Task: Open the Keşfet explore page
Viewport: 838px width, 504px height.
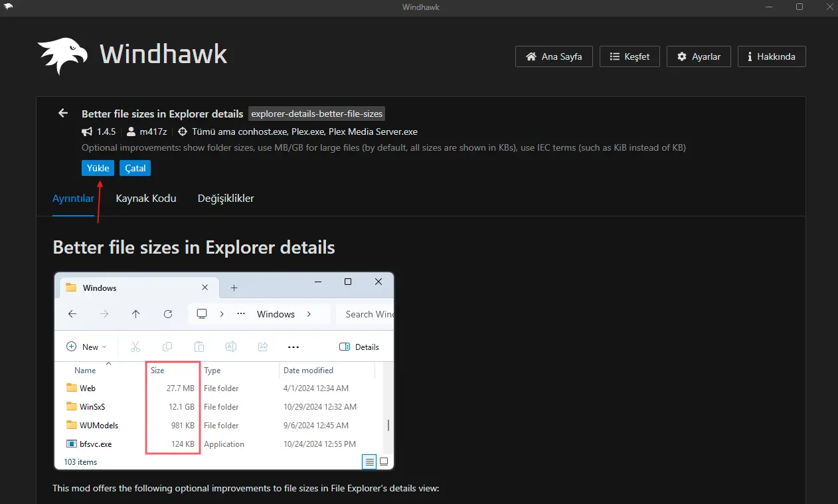Action: 629,56
